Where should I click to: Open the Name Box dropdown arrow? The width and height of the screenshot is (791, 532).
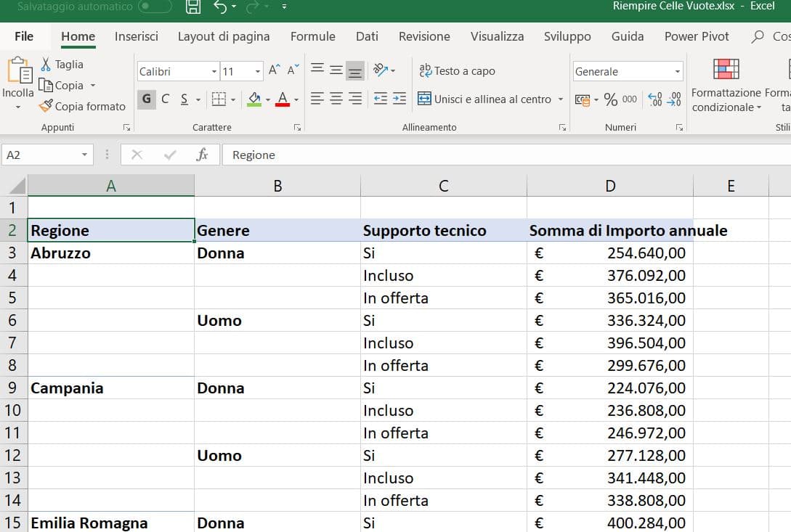click(84, 155)
